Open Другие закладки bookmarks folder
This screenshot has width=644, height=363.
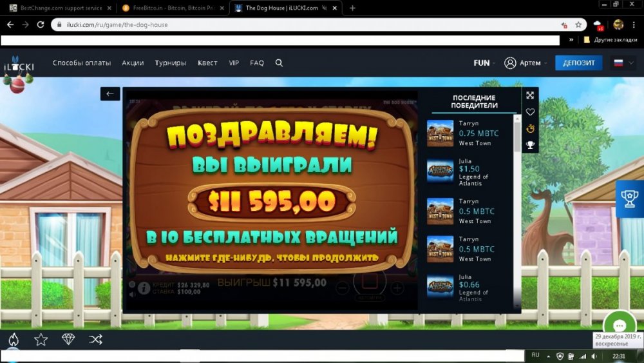(611, 40)
